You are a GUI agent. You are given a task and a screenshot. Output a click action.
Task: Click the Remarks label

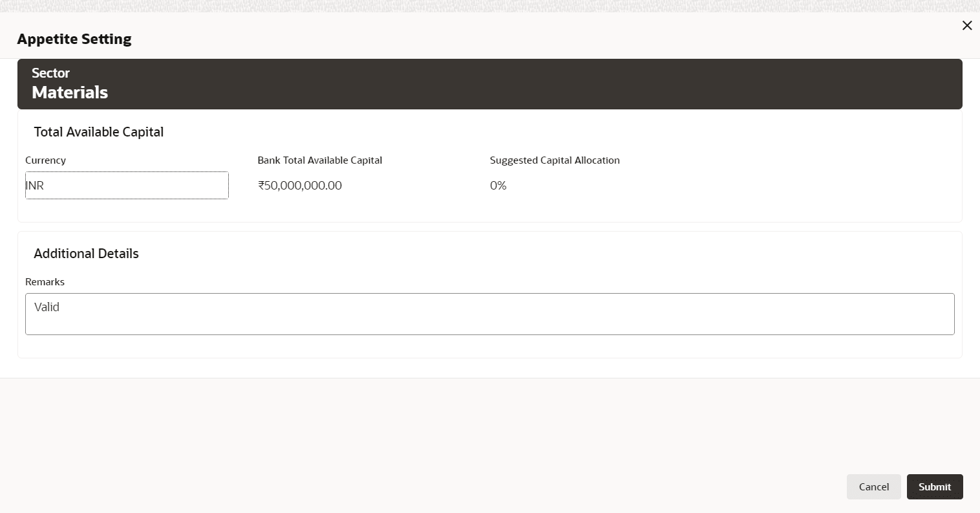[45, 282]
